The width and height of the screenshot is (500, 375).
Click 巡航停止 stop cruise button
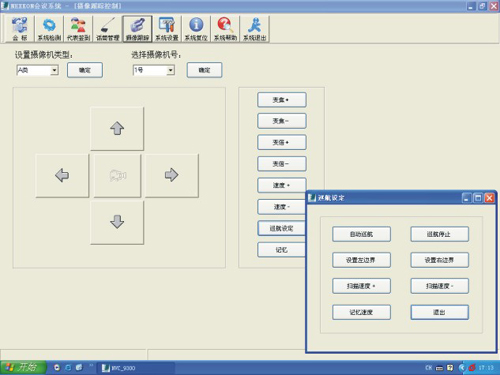point(440,234)
